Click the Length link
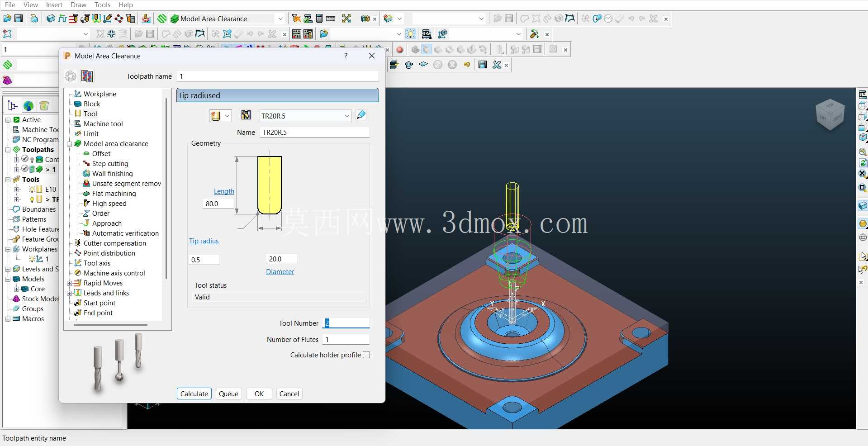 (224, 191)
